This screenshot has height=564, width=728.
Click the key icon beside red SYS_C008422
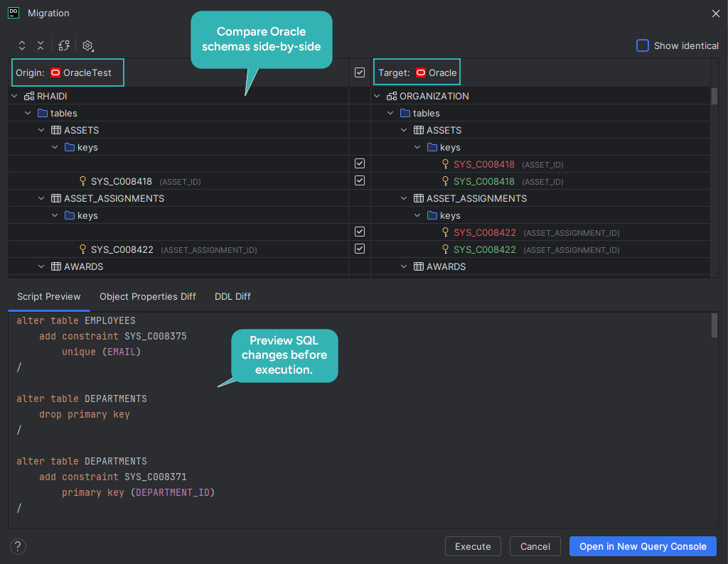445,232
